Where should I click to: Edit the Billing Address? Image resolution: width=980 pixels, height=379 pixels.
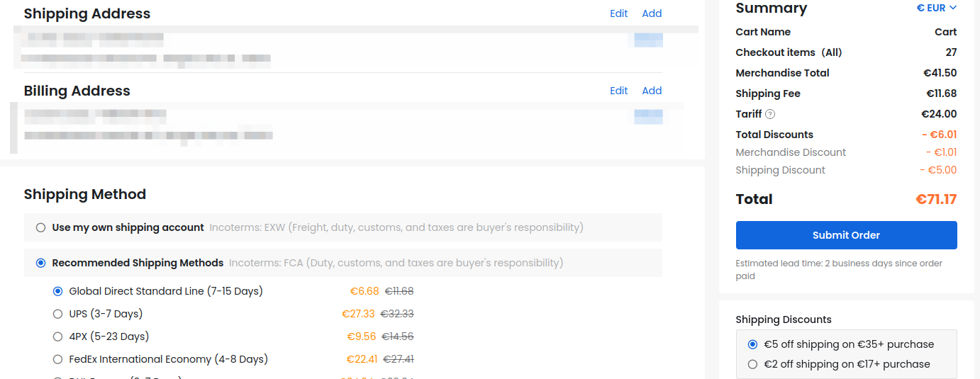pyautogui.click(x=618, y=91)
